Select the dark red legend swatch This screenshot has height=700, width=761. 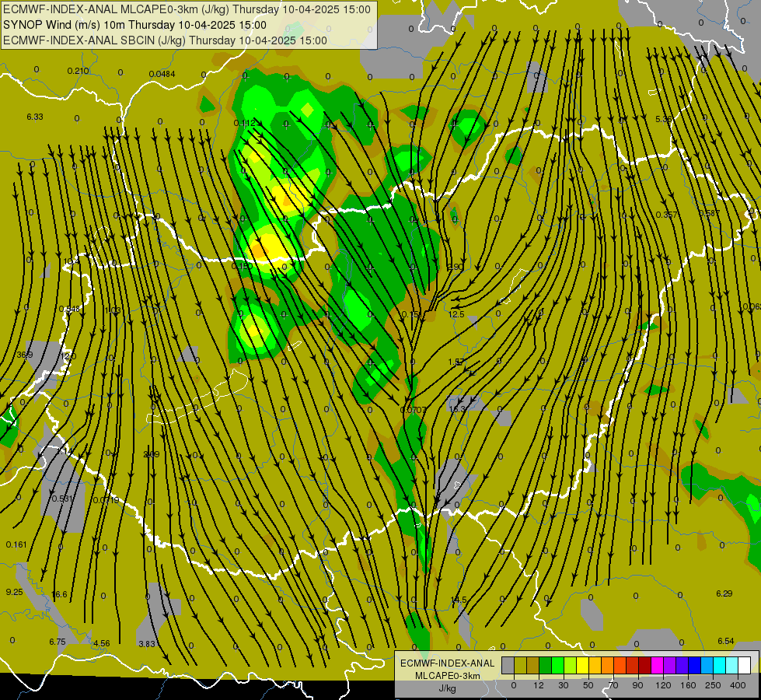pos(644,666)
